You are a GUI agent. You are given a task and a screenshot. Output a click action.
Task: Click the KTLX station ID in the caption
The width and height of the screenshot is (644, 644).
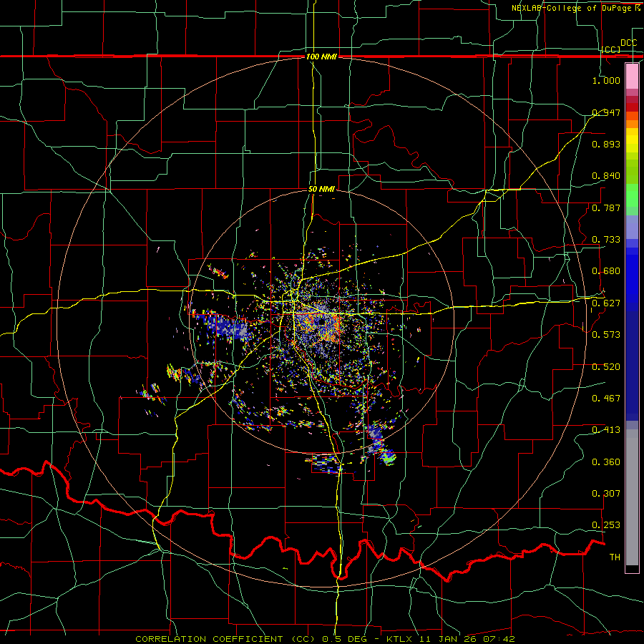(401, 639)
